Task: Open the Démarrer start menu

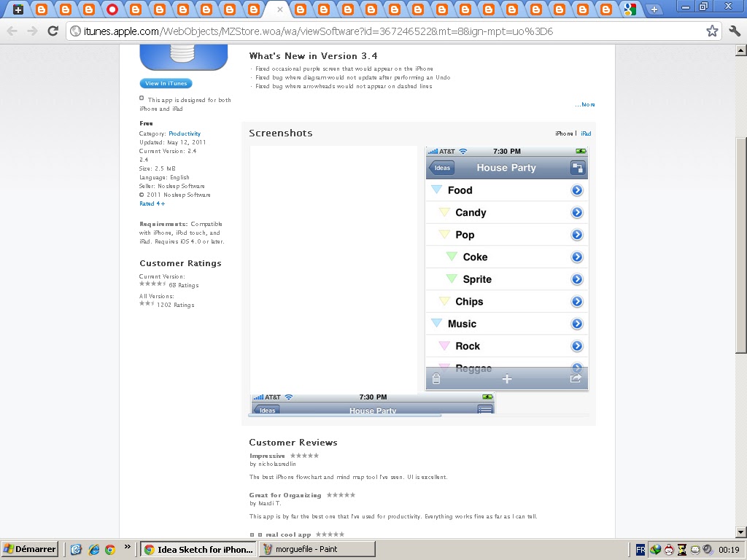Action: point(29,549)
